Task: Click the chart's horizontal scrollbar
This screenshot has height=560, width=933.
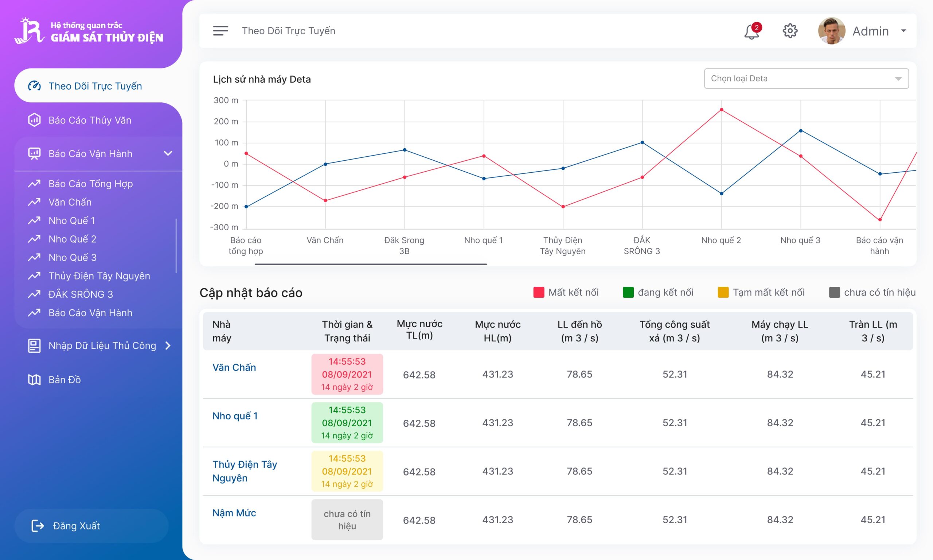Action: pos(370,264)
